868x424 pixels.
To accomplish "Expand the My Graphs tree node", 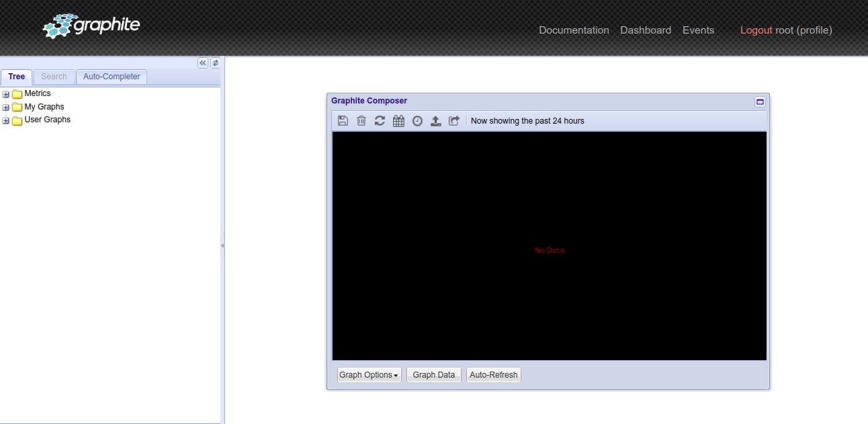I will pos(6,108).
